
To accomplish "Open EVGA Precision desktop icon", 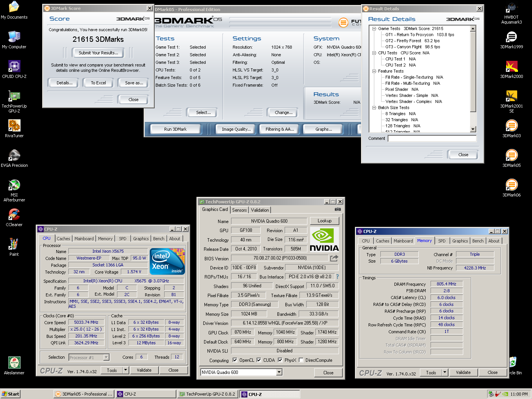I will (x=14, y=158).
